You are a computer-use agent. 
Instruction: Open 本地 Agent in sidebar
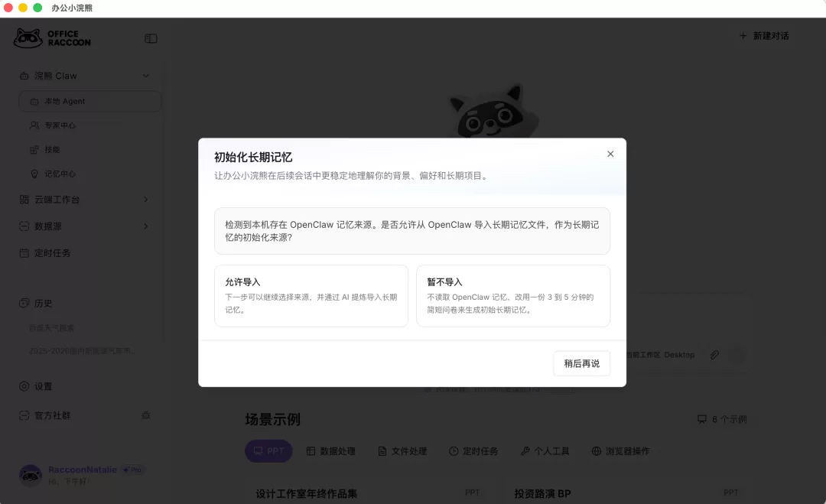click(90, 101)
